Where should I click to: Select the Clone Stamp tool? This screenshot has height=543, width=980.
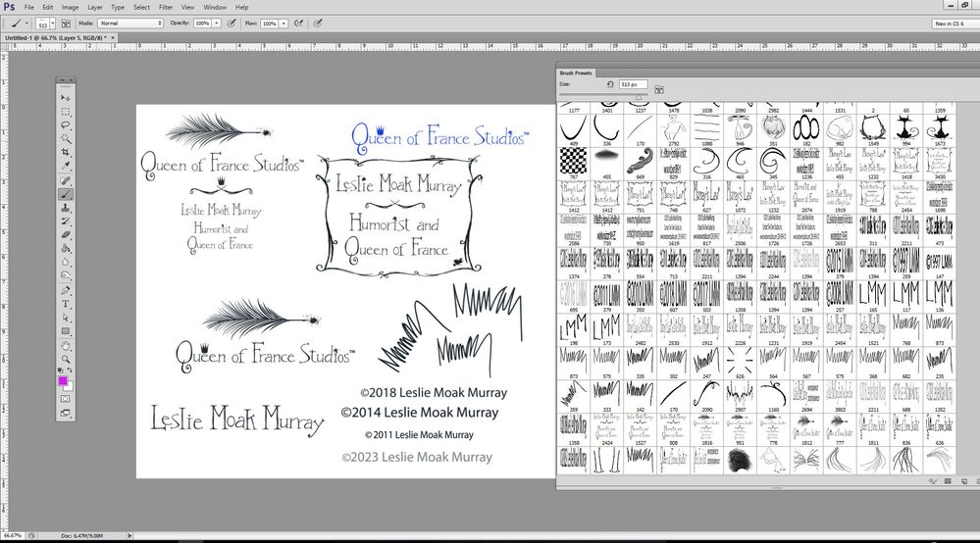[65, 209]
